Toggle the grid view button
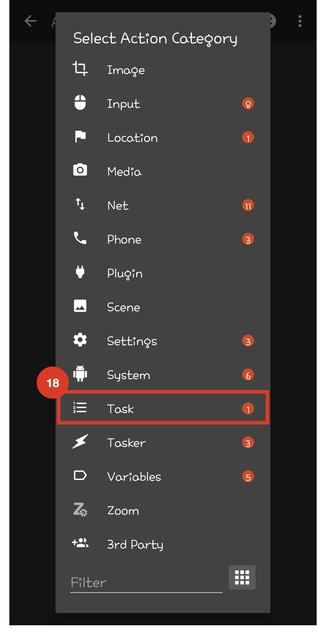 pos(242,577)
